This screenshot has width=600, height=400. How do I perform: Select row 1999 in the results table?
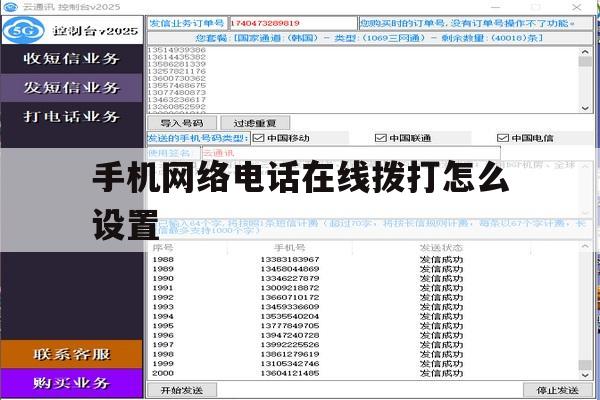[363, 364]
